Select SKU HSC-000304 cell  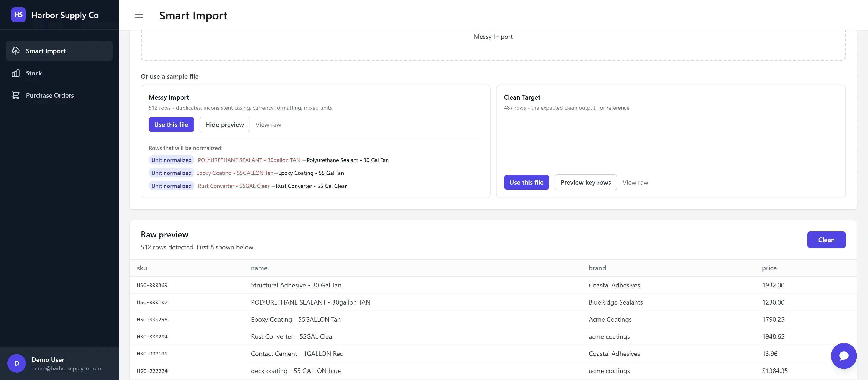[152, 371]
